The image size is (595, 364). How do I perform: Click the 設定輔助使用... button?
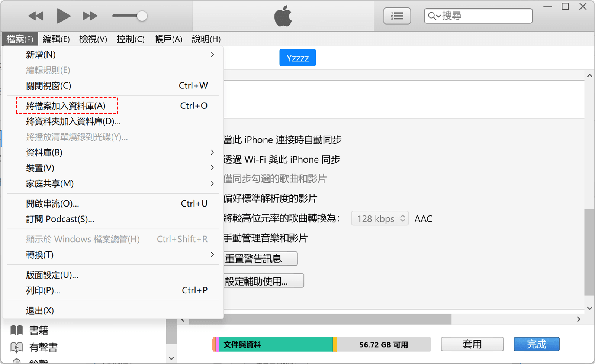click(x=264, y=281)
